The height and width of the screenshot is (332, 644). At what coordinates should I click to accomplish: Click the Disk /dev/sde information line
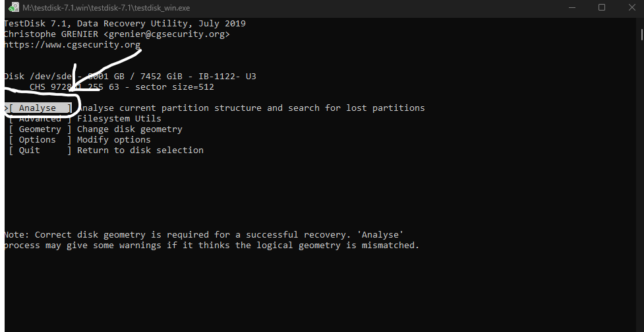[130, 77]
